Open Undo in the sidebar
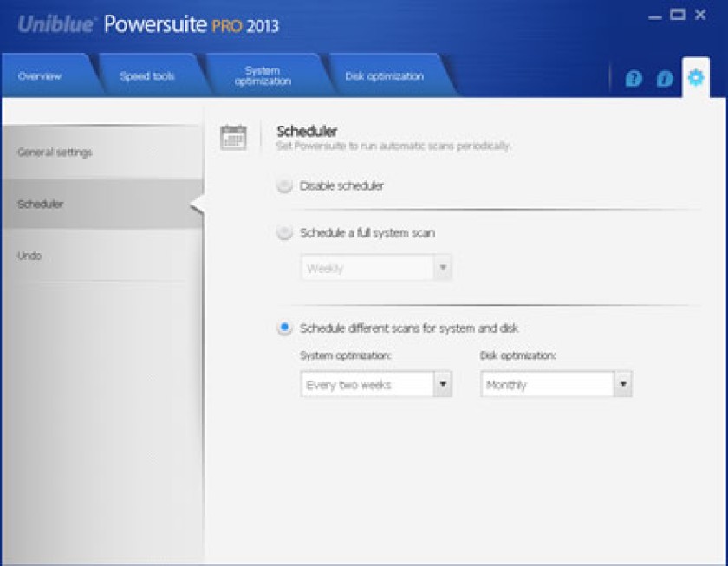 (x=102, y=256)
